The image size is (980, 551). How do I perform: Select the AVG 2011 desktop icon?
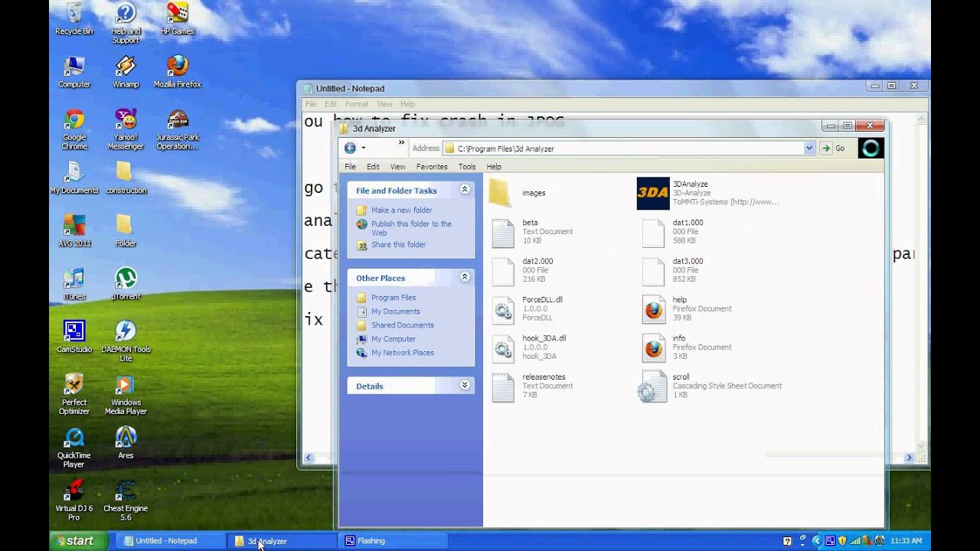point(74,225)
